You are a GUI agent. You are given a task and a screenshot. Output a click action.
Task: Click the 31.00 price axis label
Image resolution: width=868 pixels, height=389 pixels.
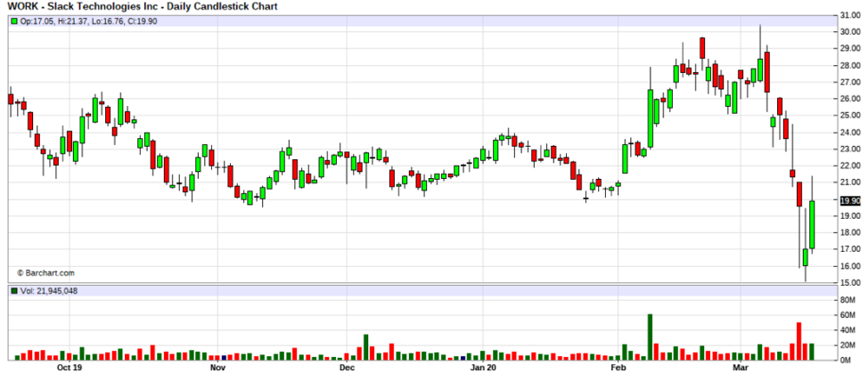click(x=850, y=15)
